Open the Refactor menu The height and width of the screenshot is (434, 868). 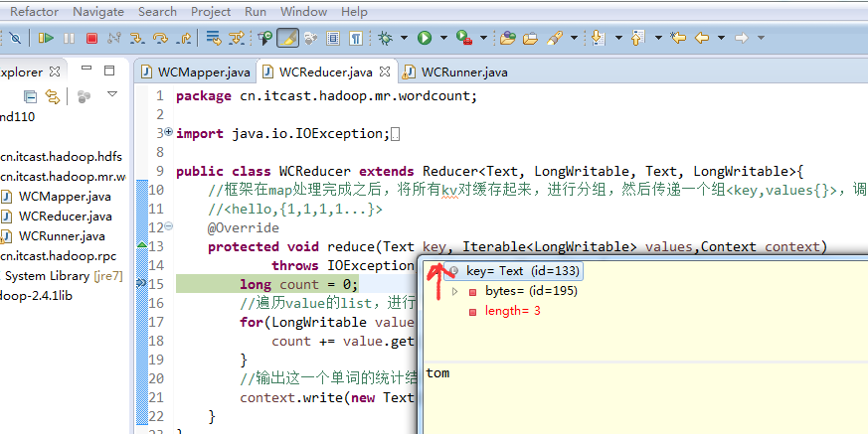(35, 11)
